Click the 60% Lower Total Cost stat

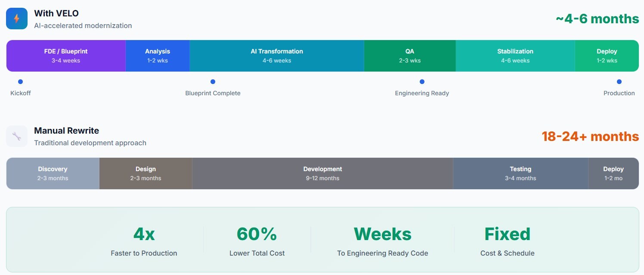[257, 241]
